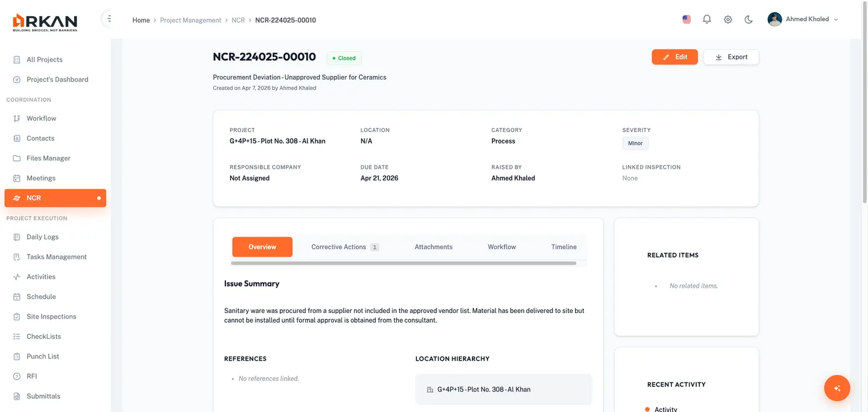Open the notifications bell icon
Viewport: 868px width, 412px height.
click(x=707, y=19)
